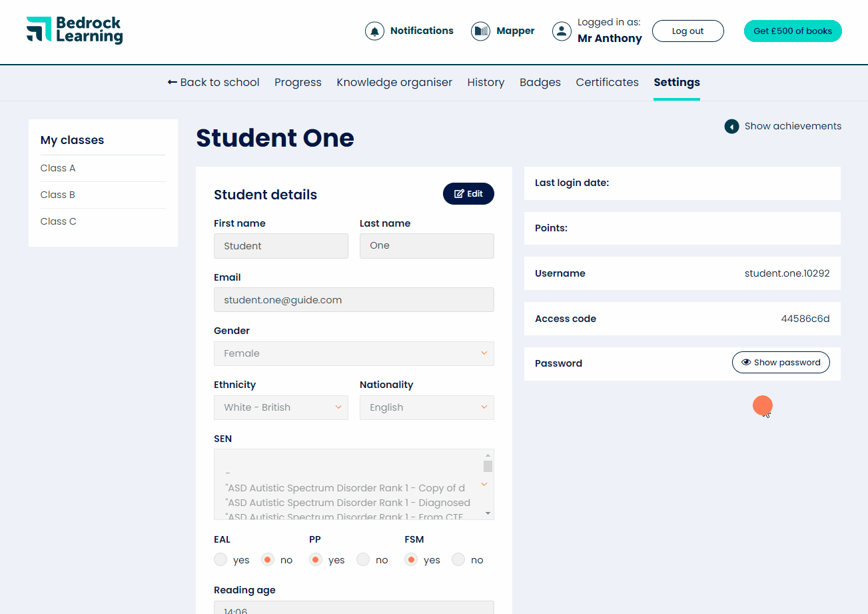Image resolution: width=868 pixels, height=614 pixels.
Task: Reveal the password with the eye icon
Action: (x=745, y=362)
